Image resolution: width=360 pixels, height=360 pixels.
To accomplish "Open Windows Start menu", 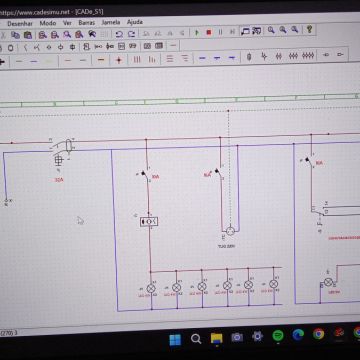I will (x=175, y=340).
